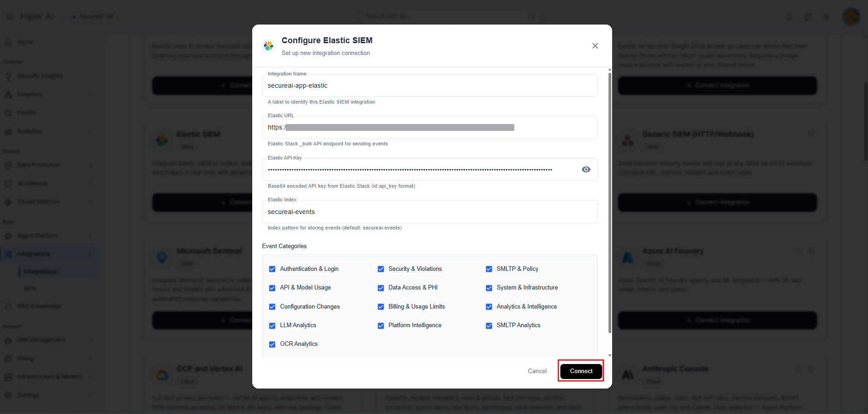This screenshot has height=414, width=868.
Task: Reveal the Elastic API Key with eye icon
Action: (x=586, y=170)
